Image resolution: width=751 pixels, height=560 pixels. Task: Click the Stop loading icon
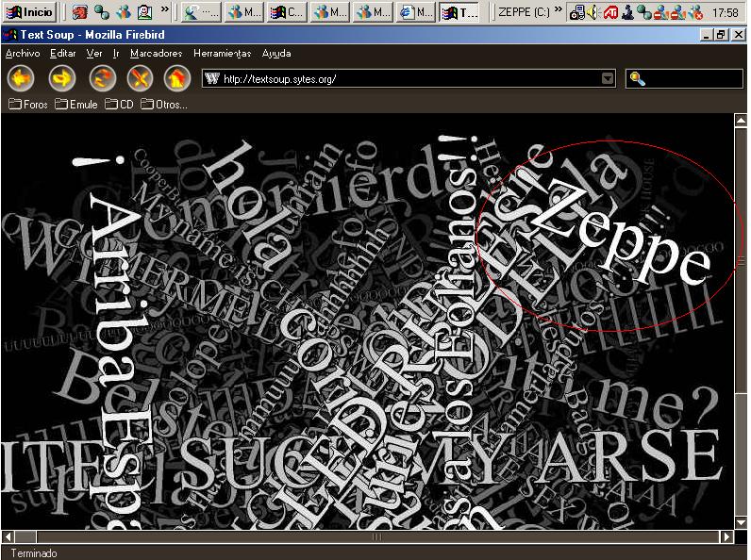(x=141, y=79)
